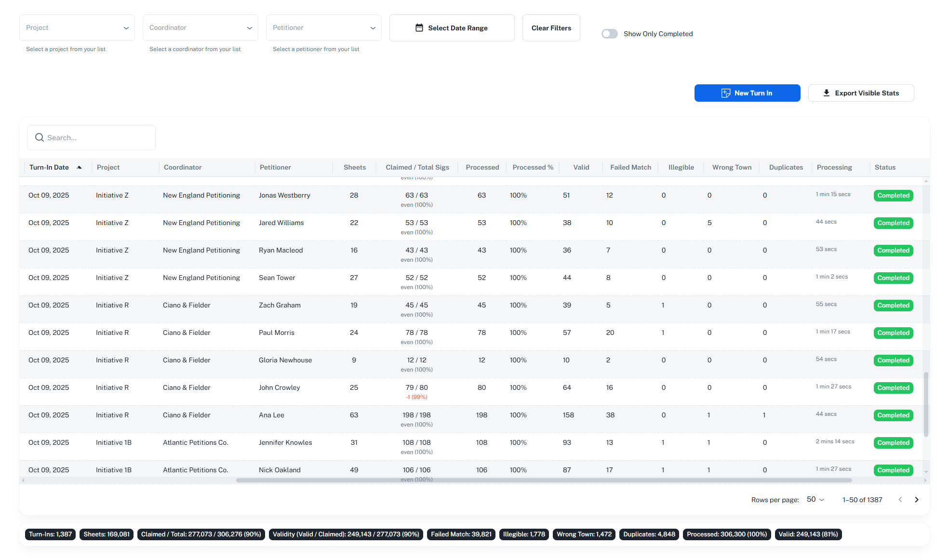Click the vertical table scrollbar thumb
Image resolution: width=949 pixels, height=560 pixels.
pos(926,405)
